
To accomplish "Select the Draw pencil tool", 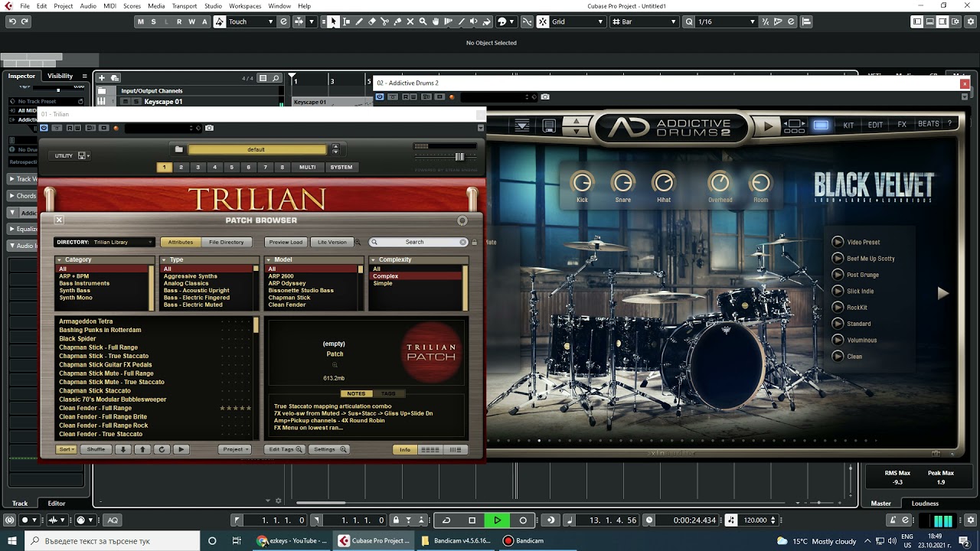I will pyautogui.click(x=359, y=21).
